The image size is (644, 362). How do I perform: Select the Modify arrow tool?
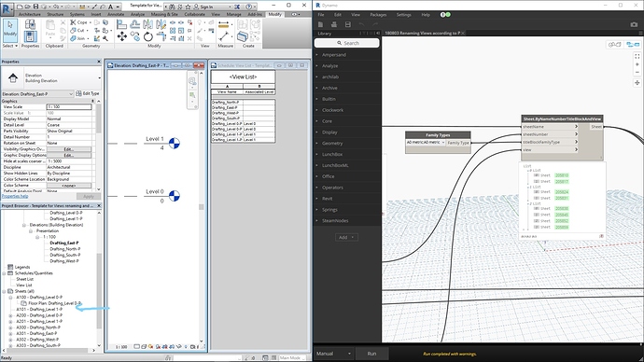point(10,30)
